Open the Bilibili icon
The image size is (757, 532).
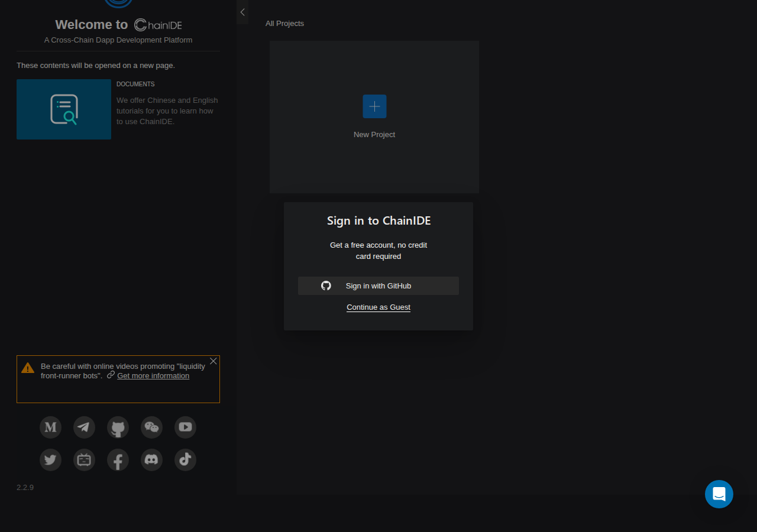click(x=84, y=460)
